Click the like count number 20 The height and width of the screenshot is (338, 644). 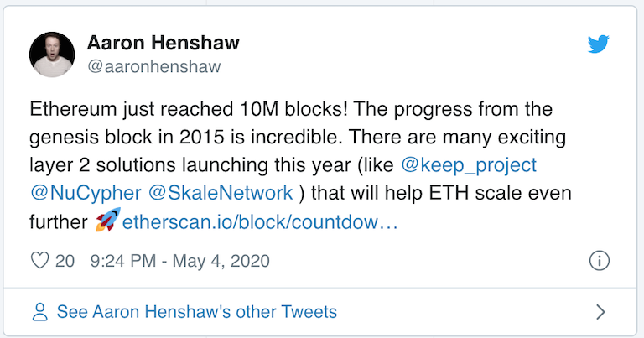tap(65, 261)
